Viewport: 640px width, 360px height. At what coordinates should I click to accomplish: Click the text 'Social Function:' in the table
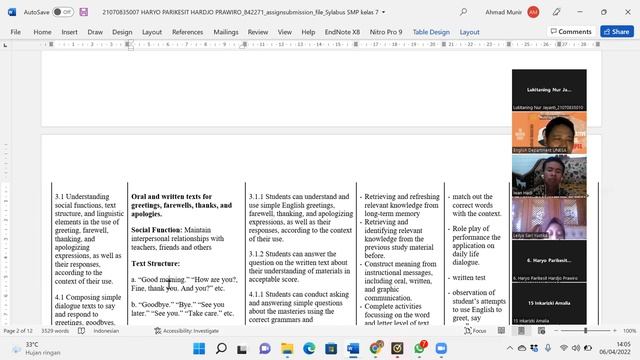(157, 230)
